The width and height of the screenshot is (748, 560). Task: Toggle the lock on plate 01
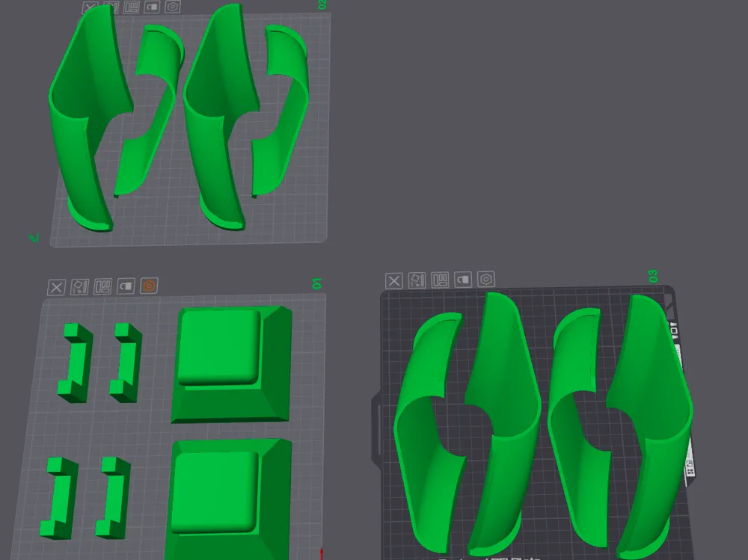[x=126, y=286]
